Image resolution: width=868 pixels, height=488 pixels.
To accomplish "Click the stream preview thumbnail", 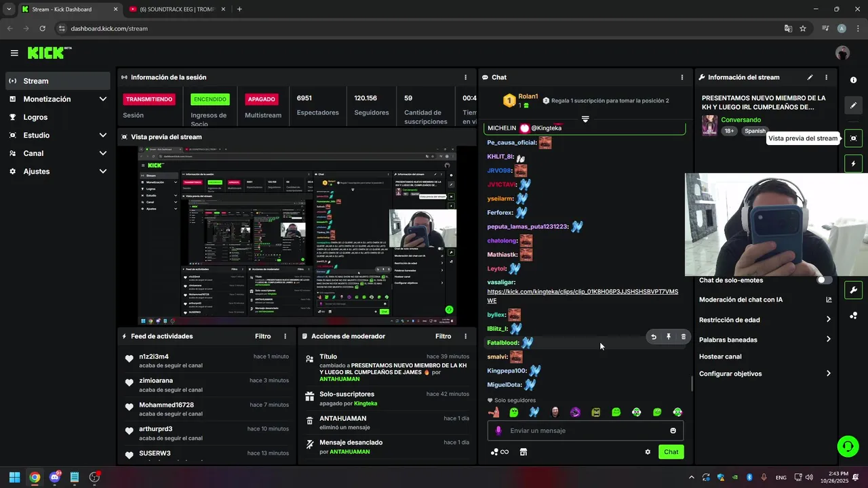I will pos(298,235).
